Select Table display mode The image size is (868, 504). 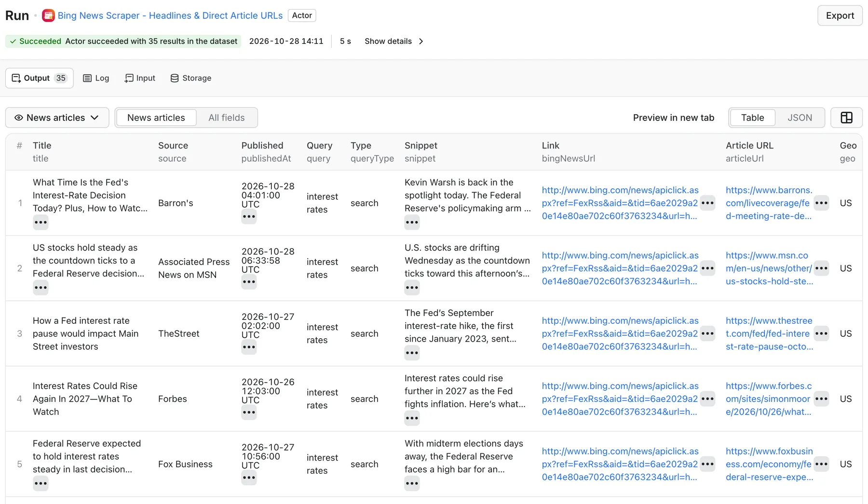point(752,118)
